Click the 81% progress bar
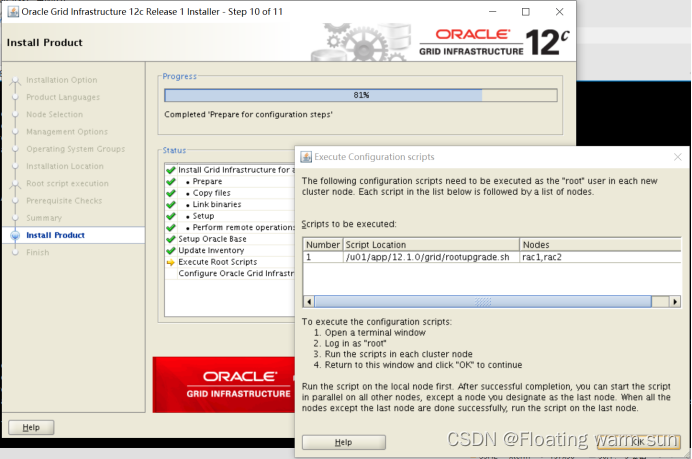 (x=361, y=95)
